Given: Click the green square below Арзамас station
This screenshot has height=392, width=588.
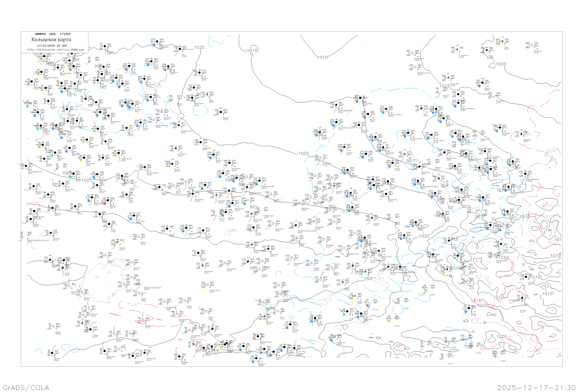Looking at the screenshot, I should 28,85.
